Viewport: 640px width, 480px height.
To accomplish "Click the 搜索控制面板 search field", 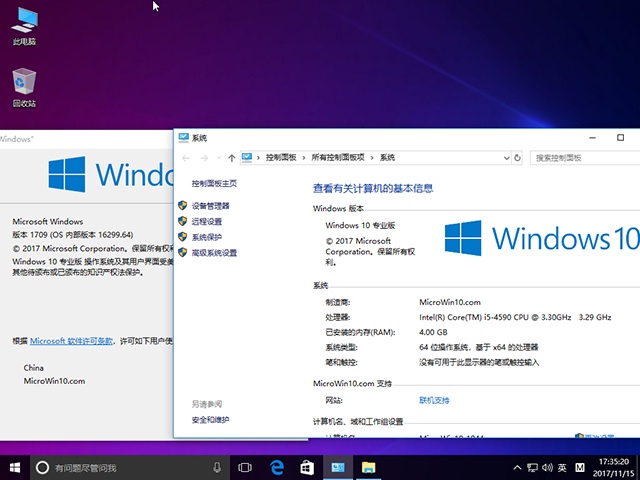I will click(584, 158).
